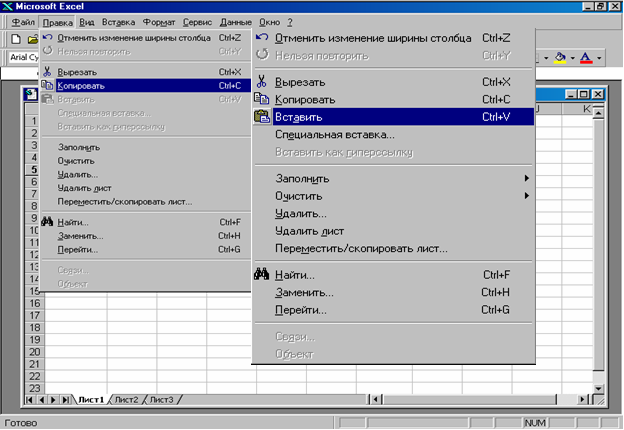Choose Переместить/скопировать лист... in the smaller menu

146,202
